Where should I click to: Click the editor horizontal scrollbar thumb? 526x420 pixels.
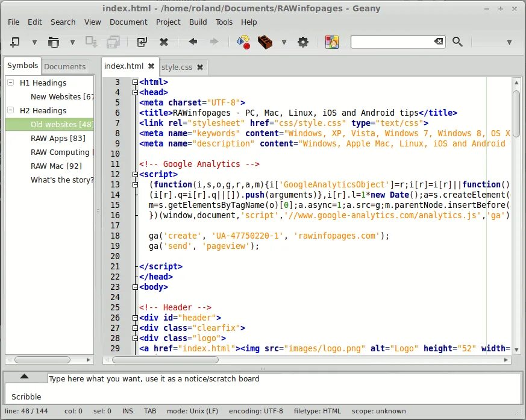tap(165, 360)
